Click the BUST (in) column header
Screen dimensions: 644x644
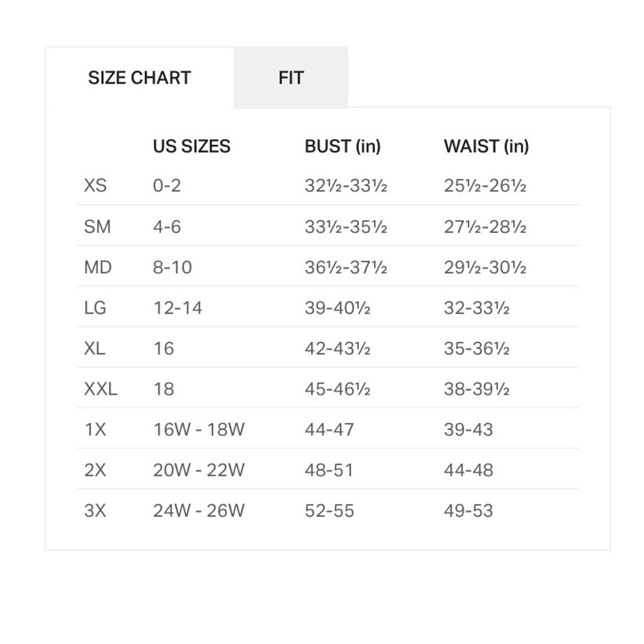[x=343, y=146]
